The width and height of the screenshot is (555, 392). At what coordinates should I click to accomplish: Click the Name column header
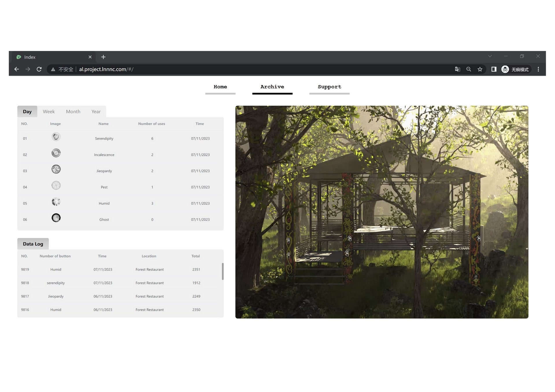point(103,124)
